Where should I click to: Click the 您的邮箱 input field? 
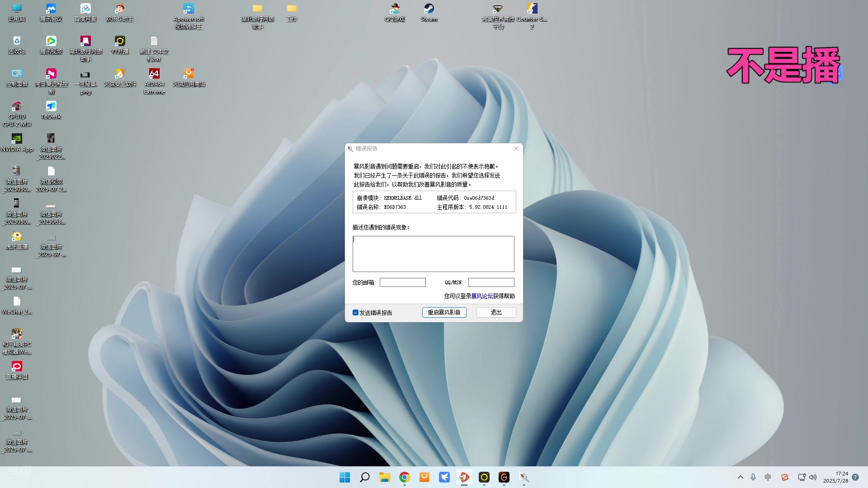pyautogui.click(x=402, y=282)
